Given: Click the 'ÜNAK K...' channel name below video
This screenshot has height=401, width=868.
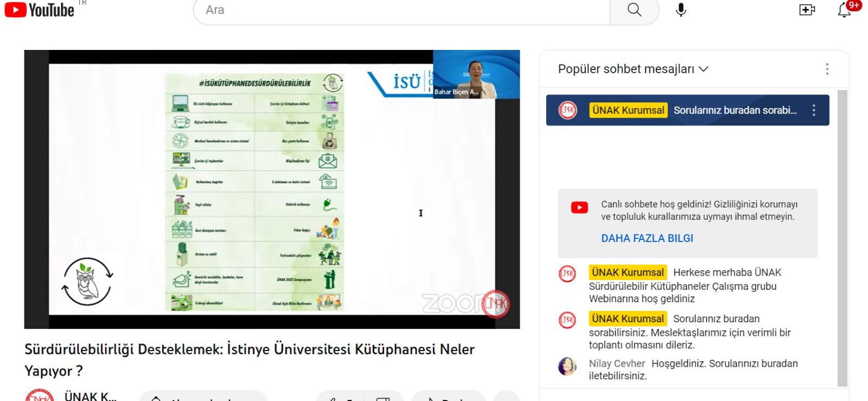Looking at the screenshot, I should point(90,396).
